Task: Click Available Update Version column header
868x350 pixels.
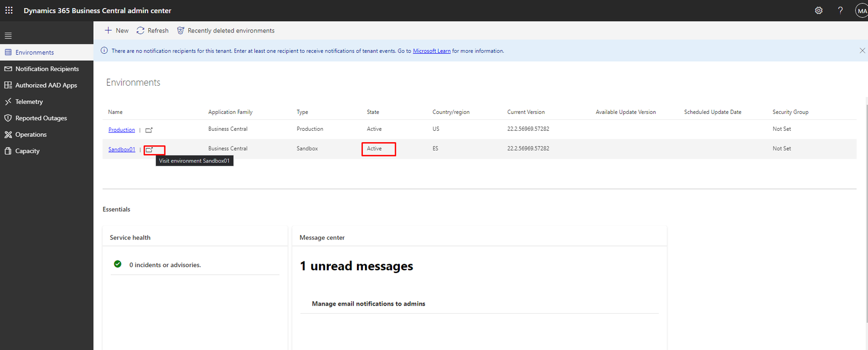Action: 626,112
